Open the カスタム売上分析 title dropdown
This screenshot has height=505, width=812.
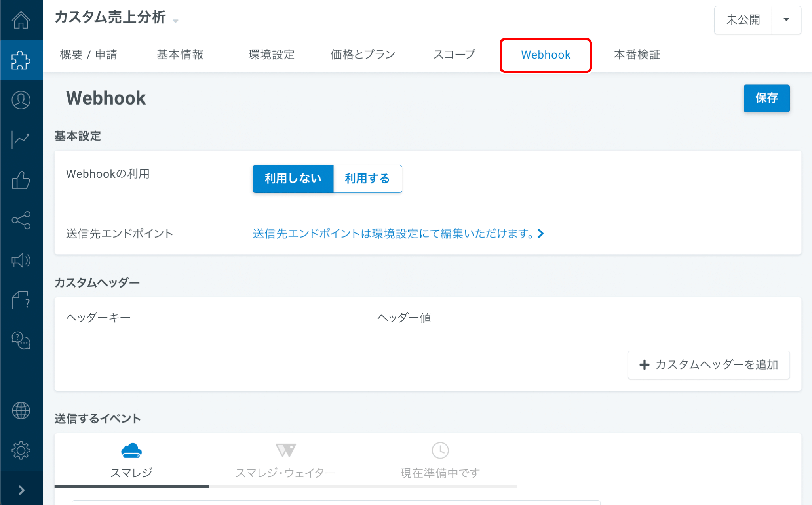pyautogui.click(x=176, y=21)
